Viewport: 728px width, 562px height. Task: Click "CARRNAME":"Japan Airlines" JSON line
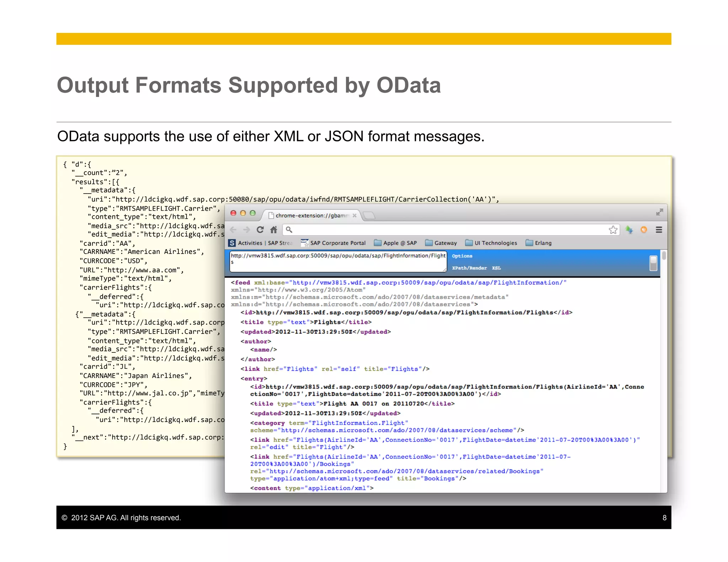point(135,376)
